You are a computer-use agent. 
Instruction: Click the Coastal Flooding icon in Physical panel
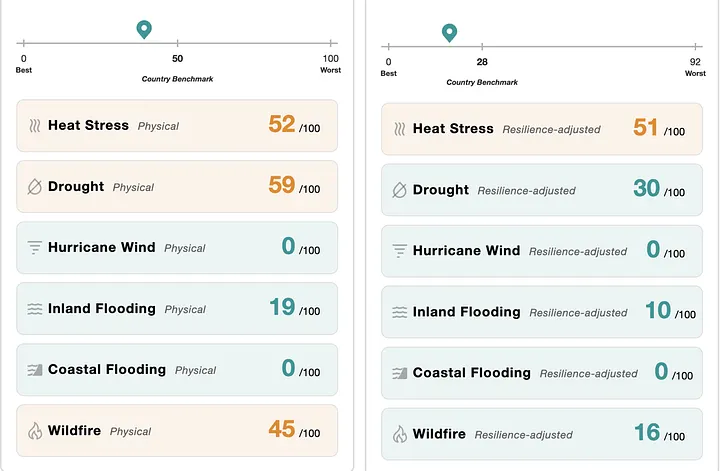click(x=34, y=370)
